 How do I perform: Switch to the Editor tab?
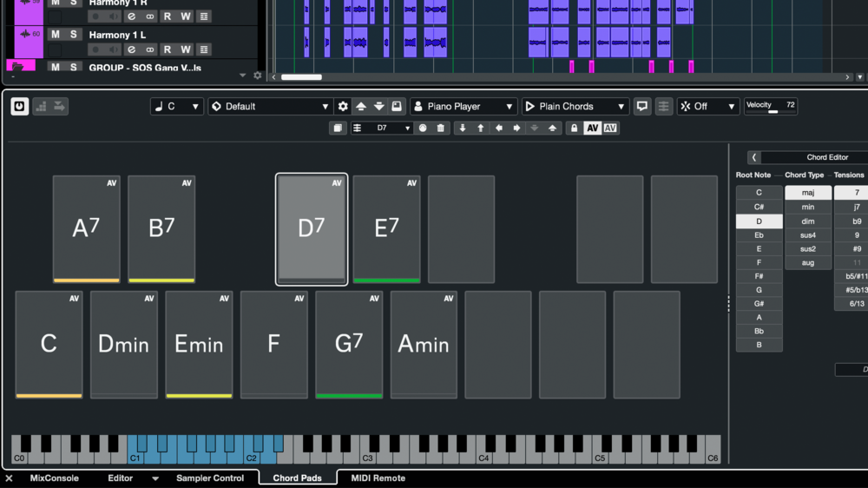120,478
